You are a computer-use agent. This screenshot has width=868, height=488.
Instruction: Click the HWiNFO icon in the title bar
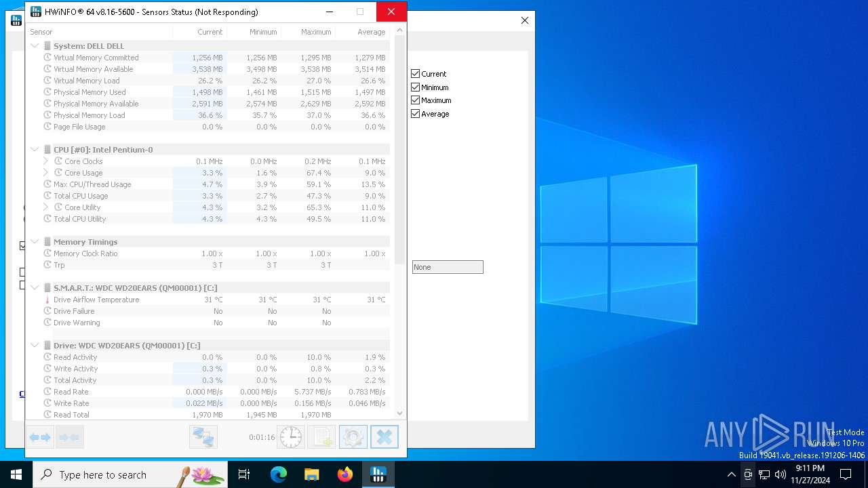[x=36, y=12]
